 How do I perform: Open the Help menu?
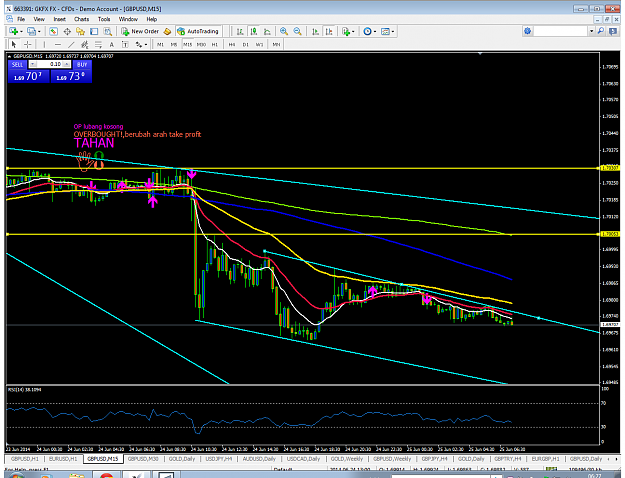[151, 19]
